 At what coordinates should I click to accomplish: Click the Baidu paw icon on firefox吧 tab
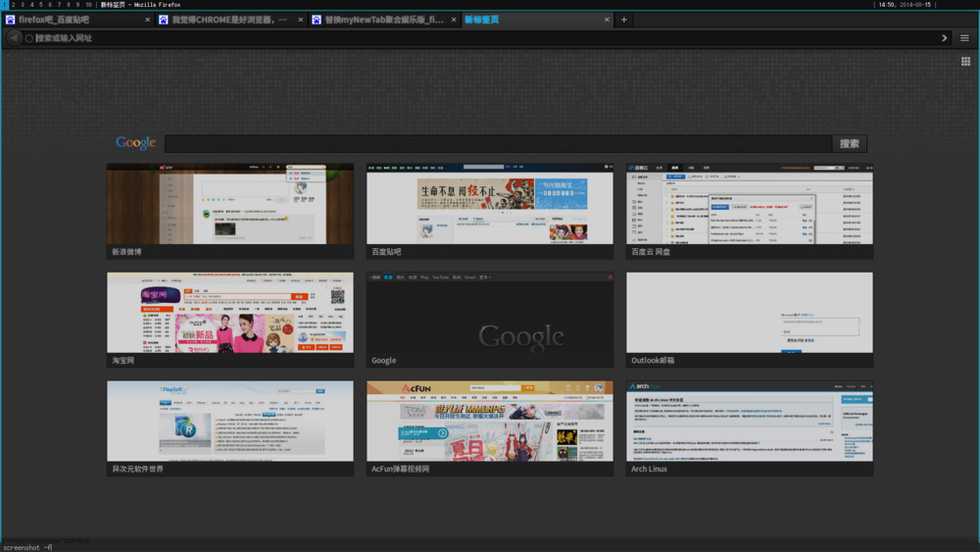click(10, 20)
